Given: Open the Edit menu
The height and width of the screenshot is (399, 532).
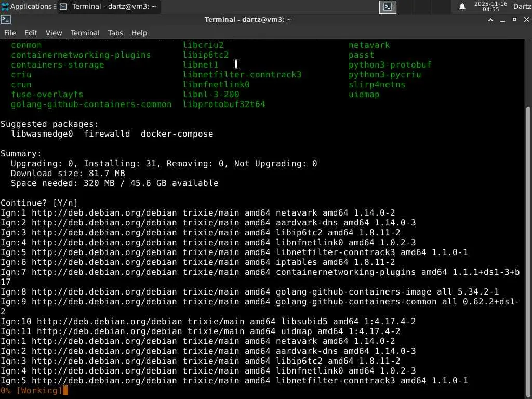Looking at the screenshot, I should point(31,33).
